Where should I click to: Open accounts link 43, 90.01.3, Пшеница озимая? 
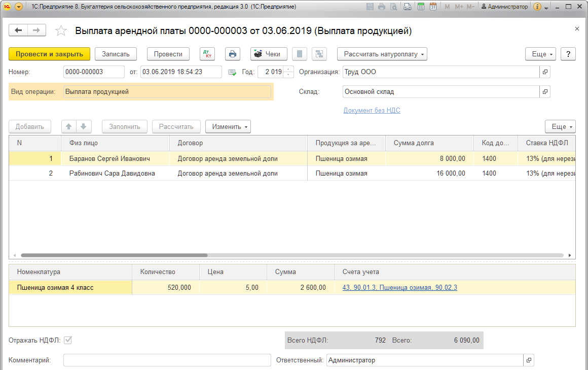coord(399,287)
